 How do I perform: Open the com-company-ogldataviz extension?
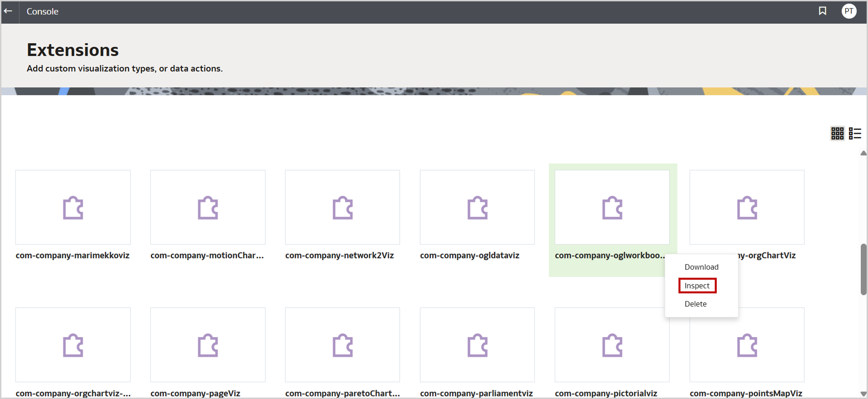pyautogui.click(x=477, y=207)
